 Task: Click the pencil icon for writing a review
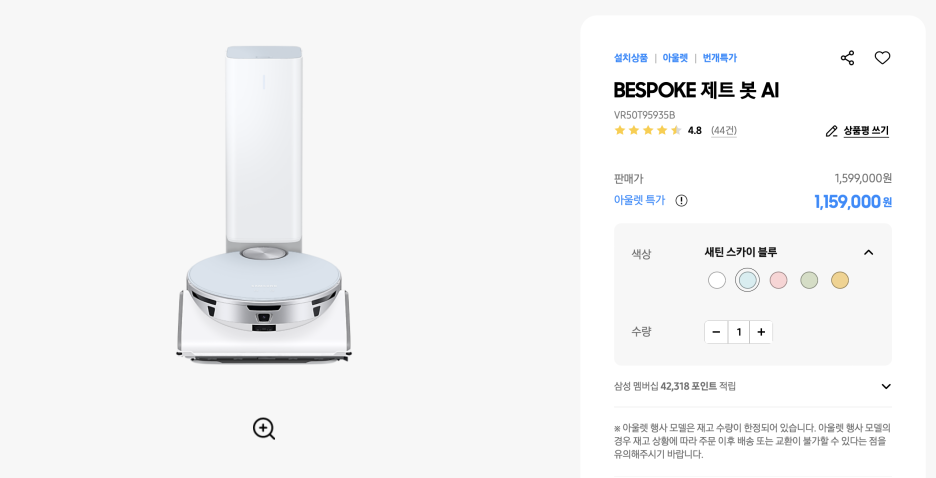click(832, 131)
